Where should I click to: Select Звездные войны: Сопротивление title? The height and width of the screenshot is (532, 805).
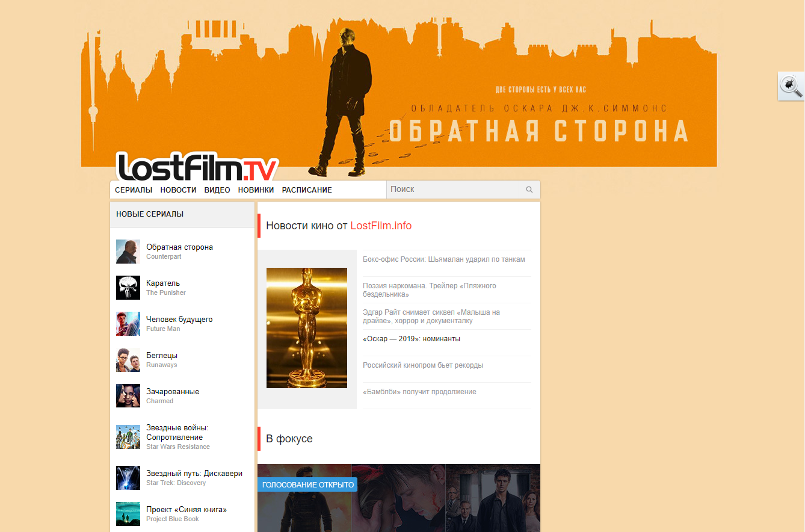point(177,433)
